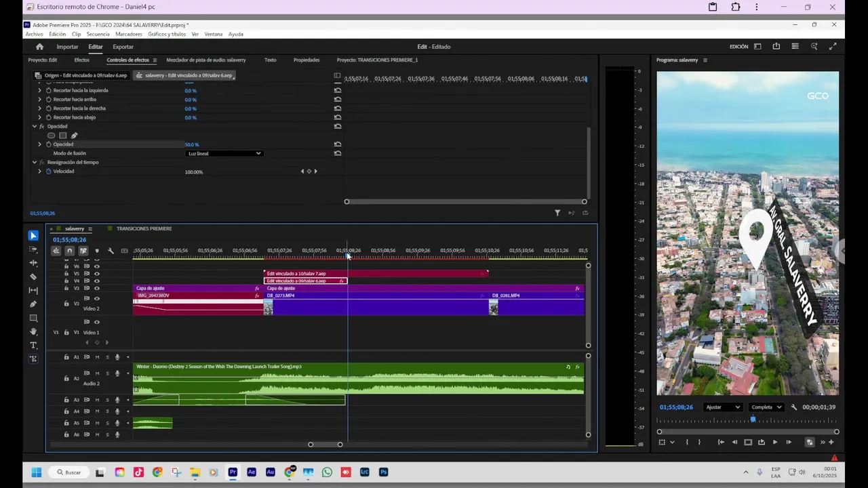Open After Effects from the taskbar
This screenshot has width=868, height=488.
coord(252,472)
